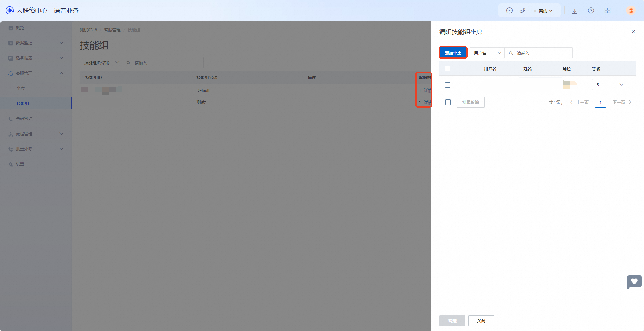Click the 关闭 button in drawer footer

click(481, 321)
